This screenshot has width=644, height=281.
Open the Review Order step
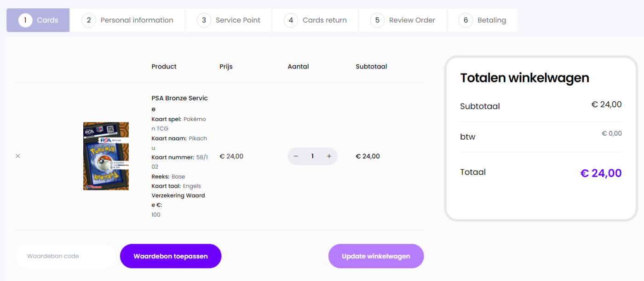click(402, 20)
